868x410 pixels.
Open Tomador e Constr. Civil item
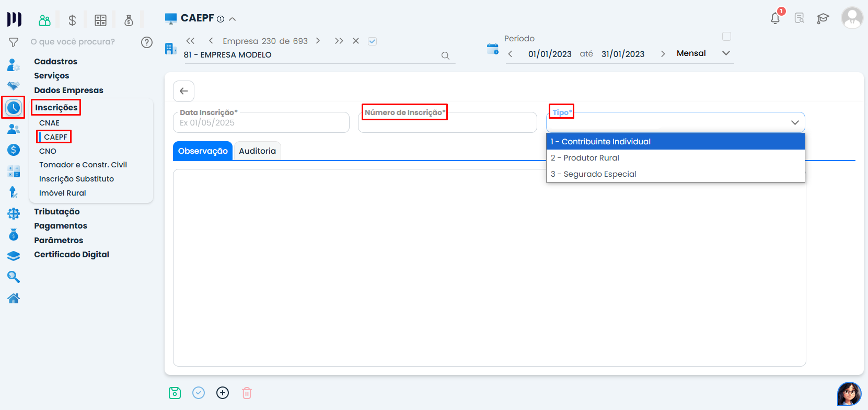pyautogui.click(x=83, y=165)
